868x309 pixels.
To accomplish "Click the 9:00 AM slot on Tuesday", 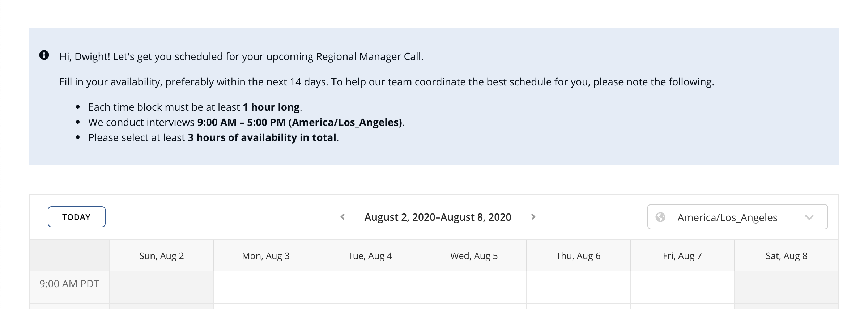I will (370, 287).
